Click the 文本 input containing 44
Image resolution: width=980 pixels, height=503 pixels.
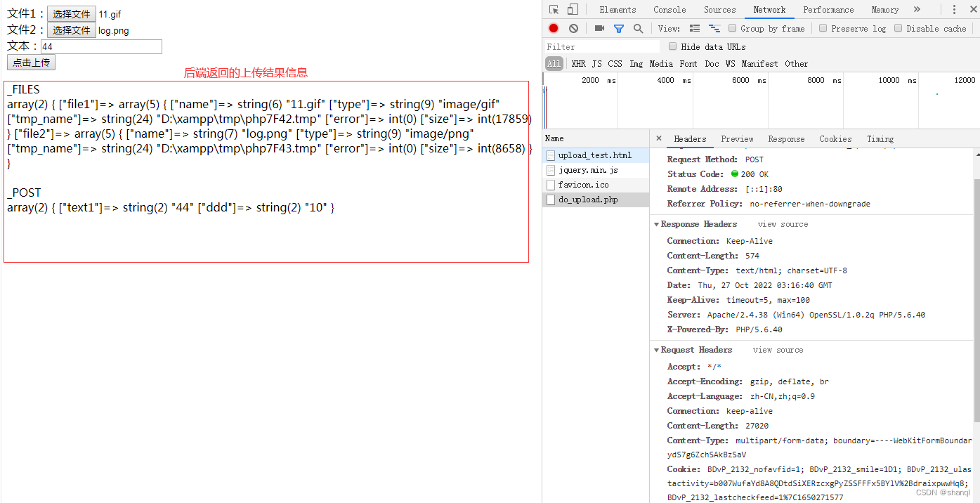click(x=101, y=46)
